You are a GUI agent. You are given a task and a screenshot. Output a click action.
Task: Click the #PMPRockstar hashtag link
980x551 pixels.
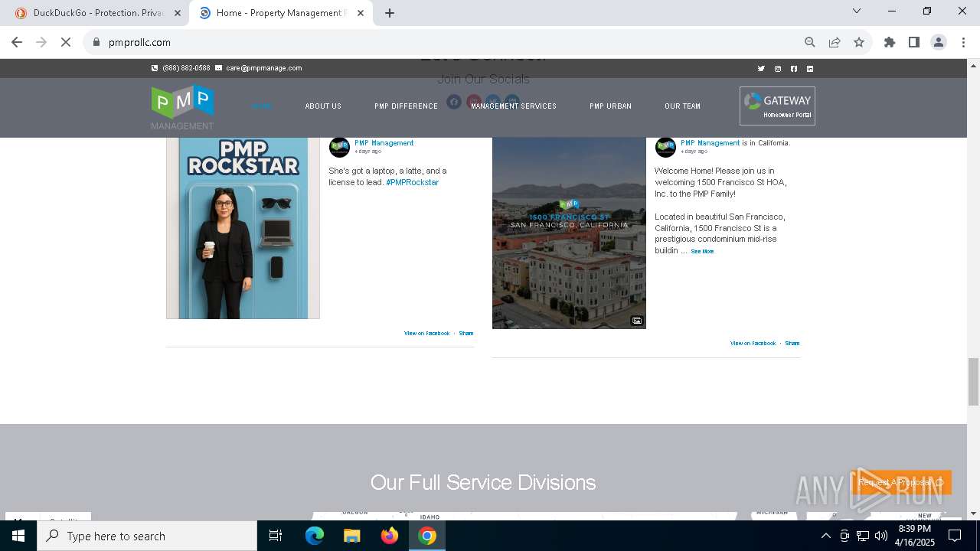click(x=413, y=183)
